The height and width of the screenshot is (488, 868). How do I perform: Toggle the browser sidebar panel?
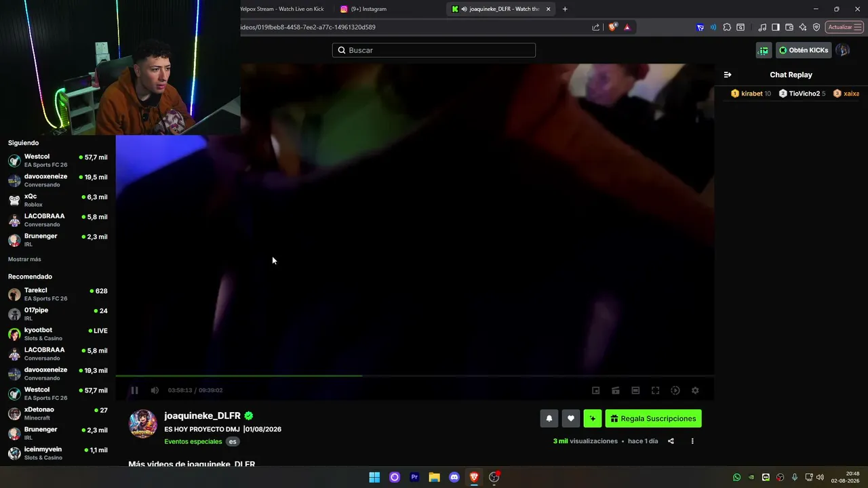[776, 27]
